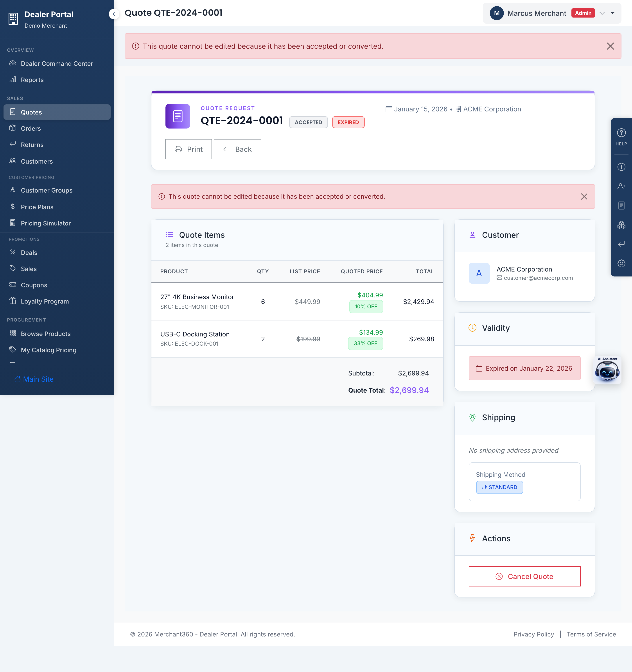Open Returns in the sidebar
The image size is (632, 672).
[x=57, y=145]
